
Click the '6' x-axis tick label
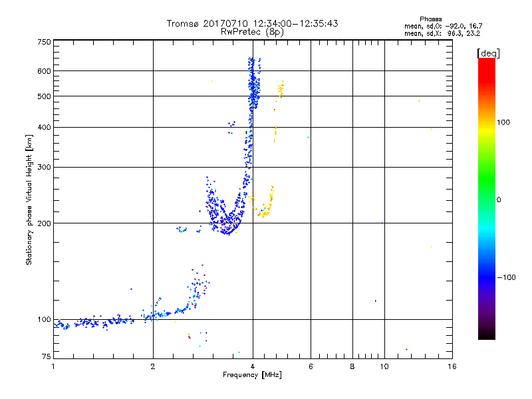(311, 366)
